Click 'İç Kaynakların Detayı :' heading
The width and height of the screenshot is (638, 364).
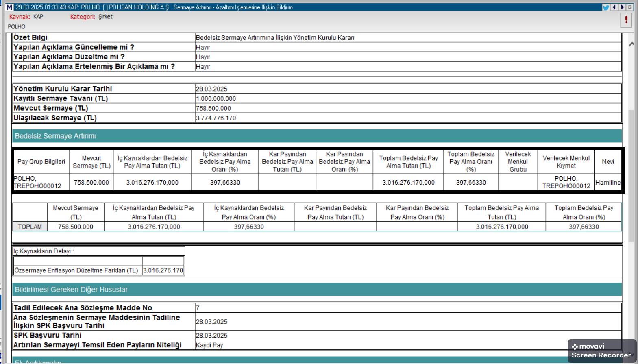44,251
